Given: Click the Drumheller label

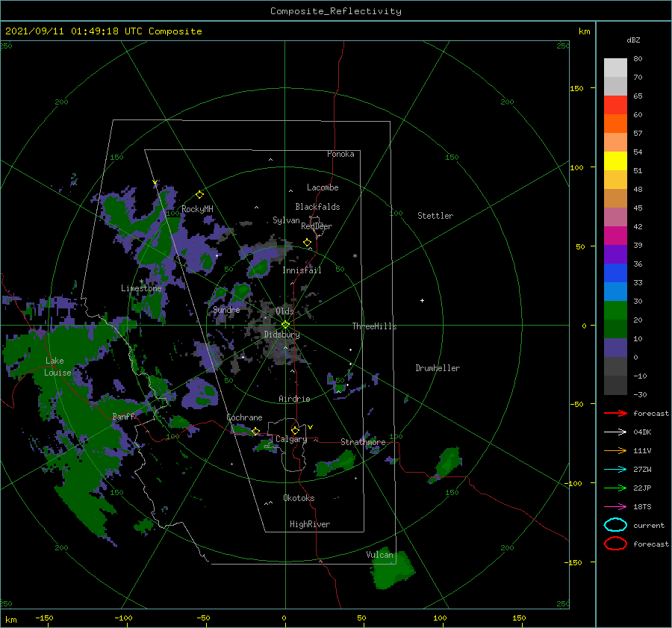Looking at the screenshot, I should [438, 368].
